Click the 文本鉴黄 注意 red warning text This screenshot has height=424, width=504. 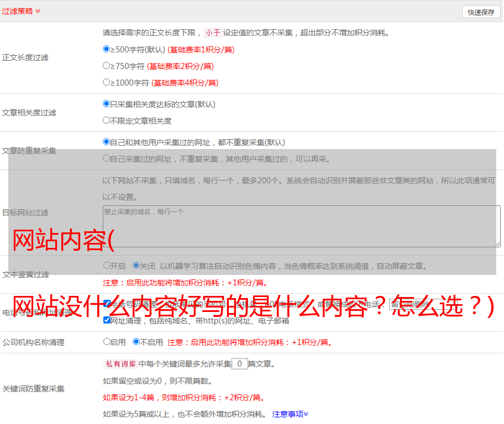pos(185,283)
